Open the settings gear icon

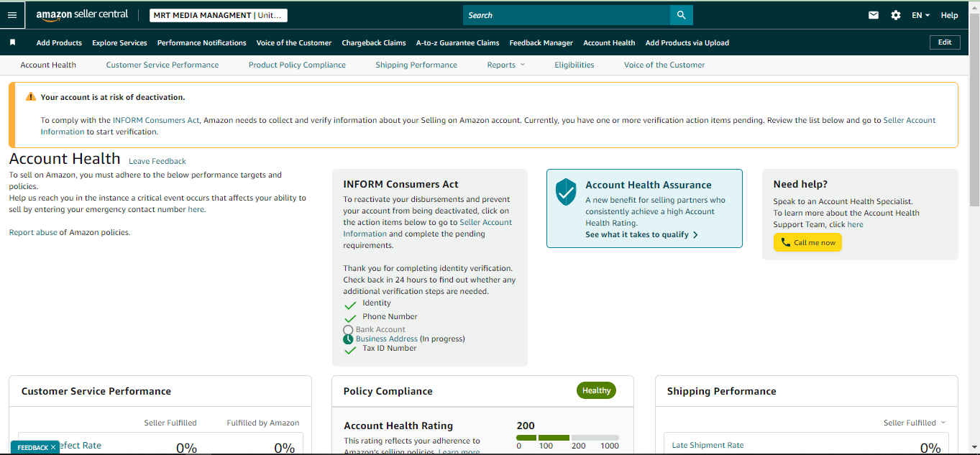tap(896, 15)
